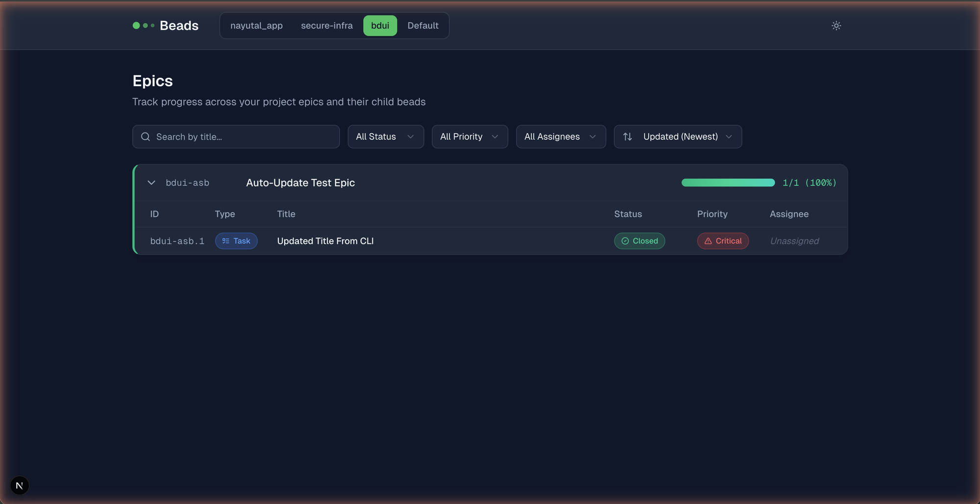Click the checkmark icon inside the Closed badge
The width and height of the screenshot is (980, 504).
point(625,240)
